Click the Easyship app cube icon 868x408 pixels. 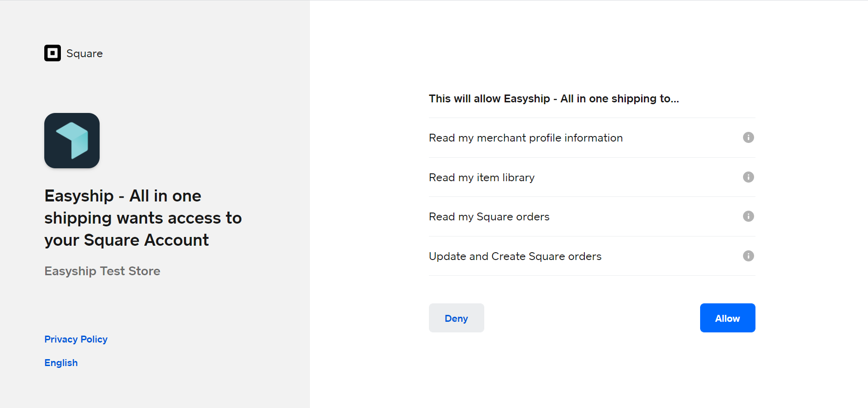click(72, 141)
